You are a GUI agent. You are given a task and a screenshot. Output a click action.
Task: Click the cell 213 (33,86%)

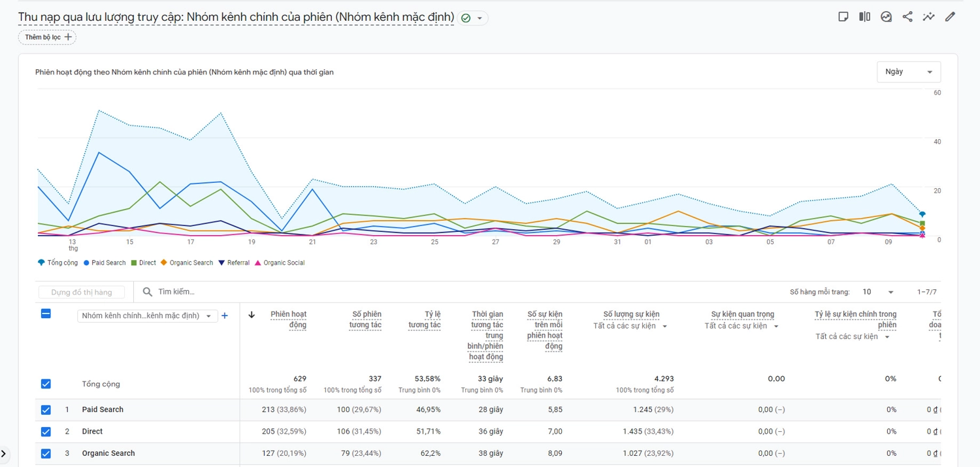284,410
